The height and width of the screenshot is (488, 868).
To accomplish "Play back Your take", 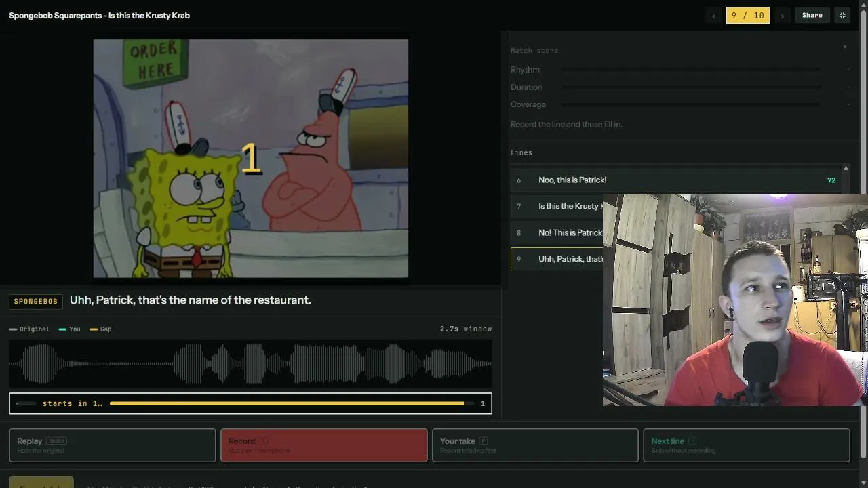I will 535,445.
